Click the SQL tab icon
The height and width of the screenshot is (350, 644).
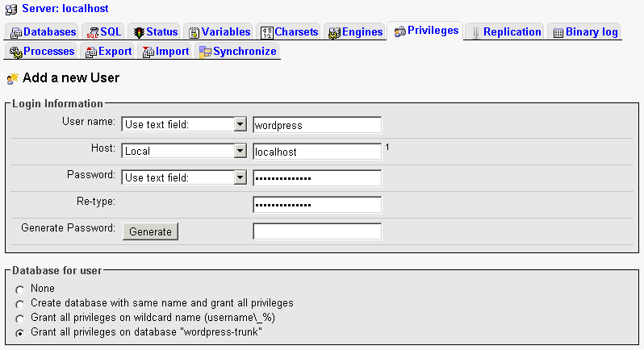pyautogui.click(x=93, y=32)
